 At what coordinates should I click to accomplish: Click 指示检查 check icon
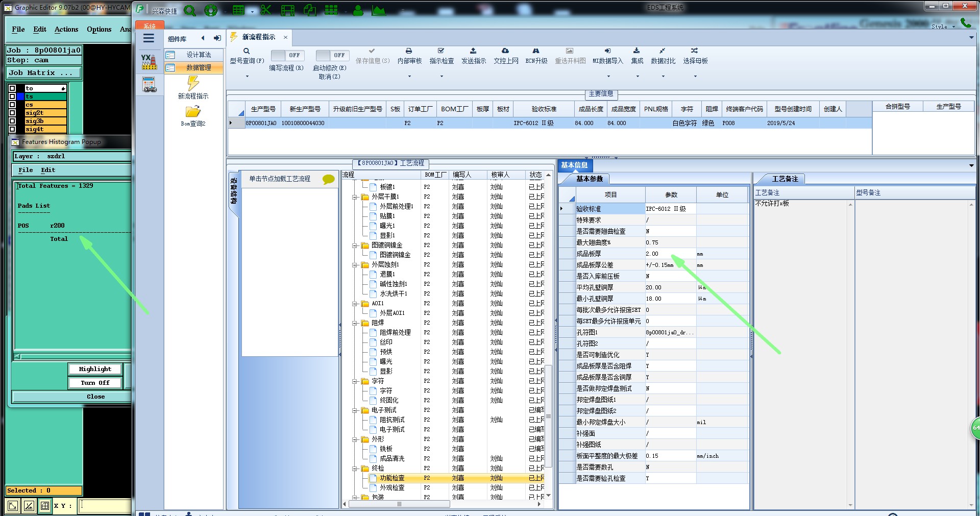pos(441,51)
